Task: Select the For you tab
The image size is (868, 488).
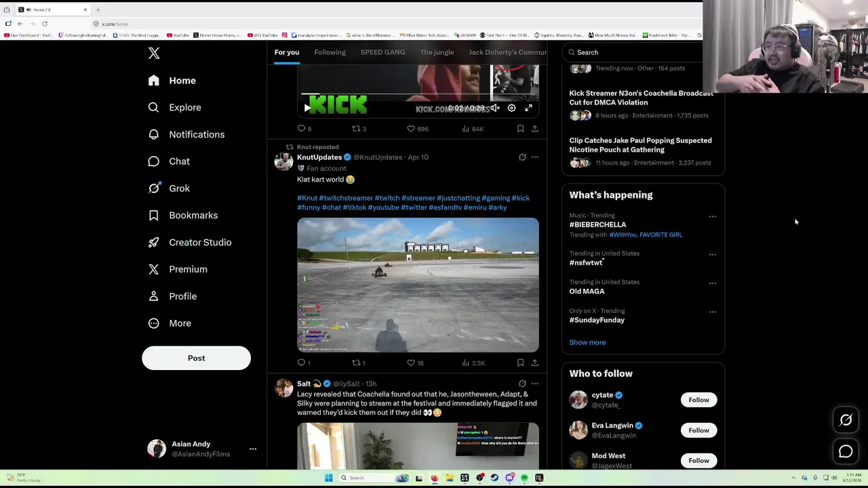Action: coord(287,52)
